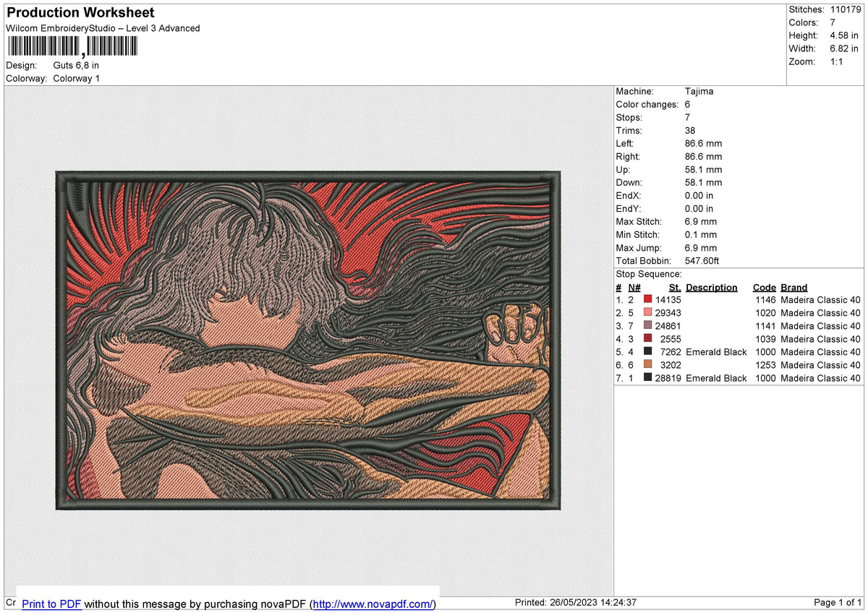868x613 pixels.
Task: Click the red swatch for stop 1
Action: (x=648, y=300)
